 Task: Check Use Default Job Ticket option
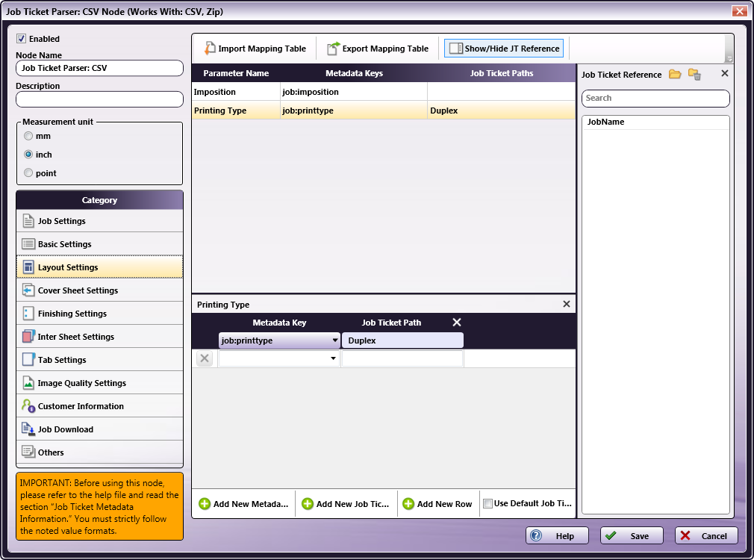click(487, 504)
